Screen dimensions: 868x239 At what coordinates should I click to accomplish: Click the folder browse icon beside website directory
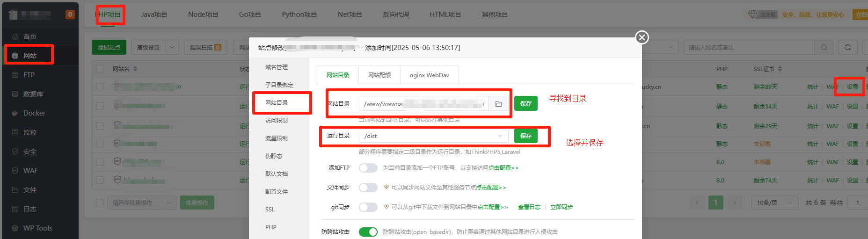click(498, 104)
